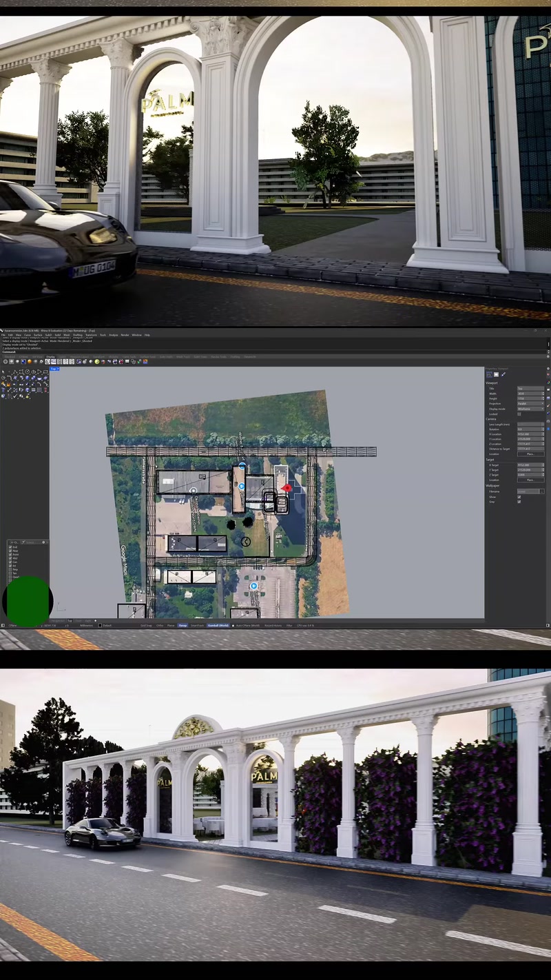Open the Display mode dropdown set to Wireframe
Image resolution: width=551 pixels, height=980 pixels.
[x=530, y=409]
